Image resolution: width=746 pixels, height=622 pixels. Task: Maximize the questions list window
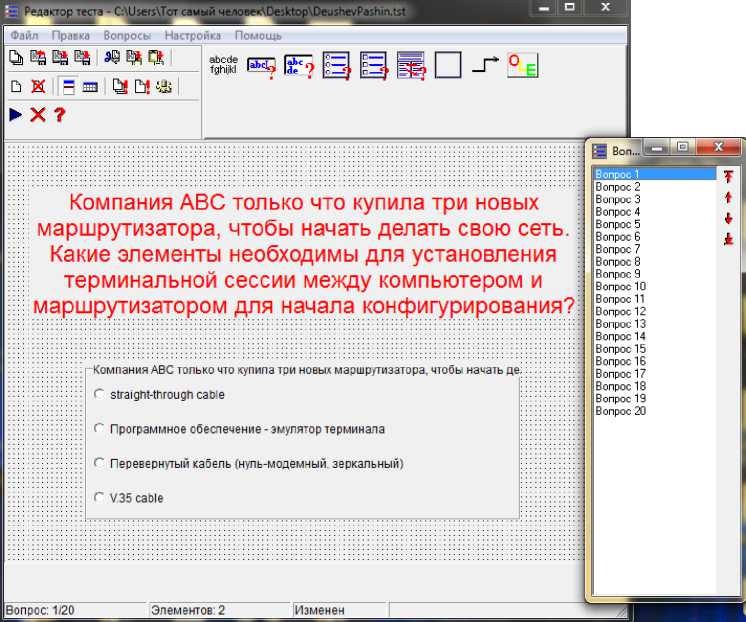pyautogui.click(x=683, y=148)
